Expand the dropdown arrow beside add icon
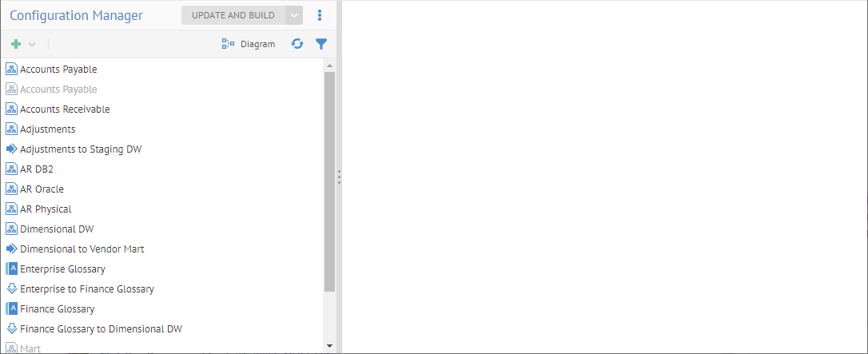868x354 pixels. click(x=32, y=45)
